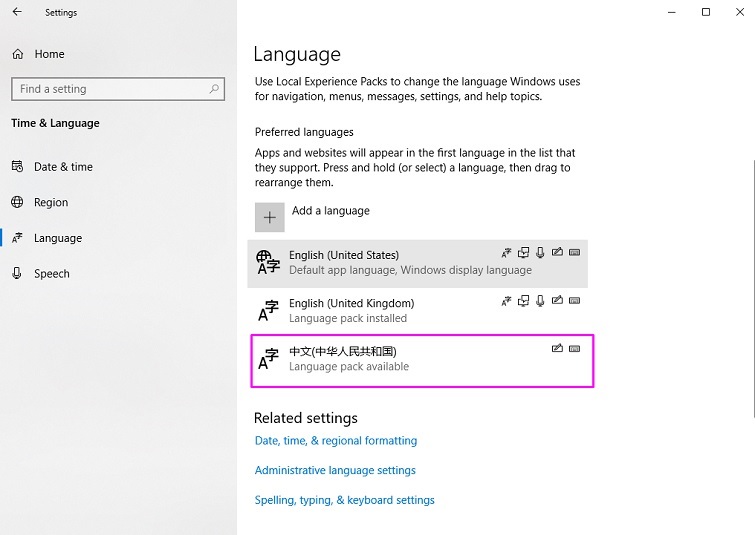
Task: Open Administrative language settings link
Action: (335, 471)
